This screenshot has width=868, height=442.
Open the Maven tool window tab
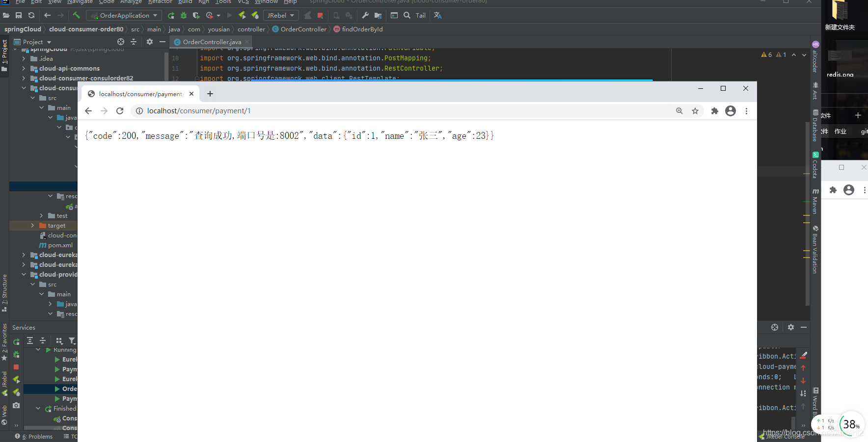[815, 201]
